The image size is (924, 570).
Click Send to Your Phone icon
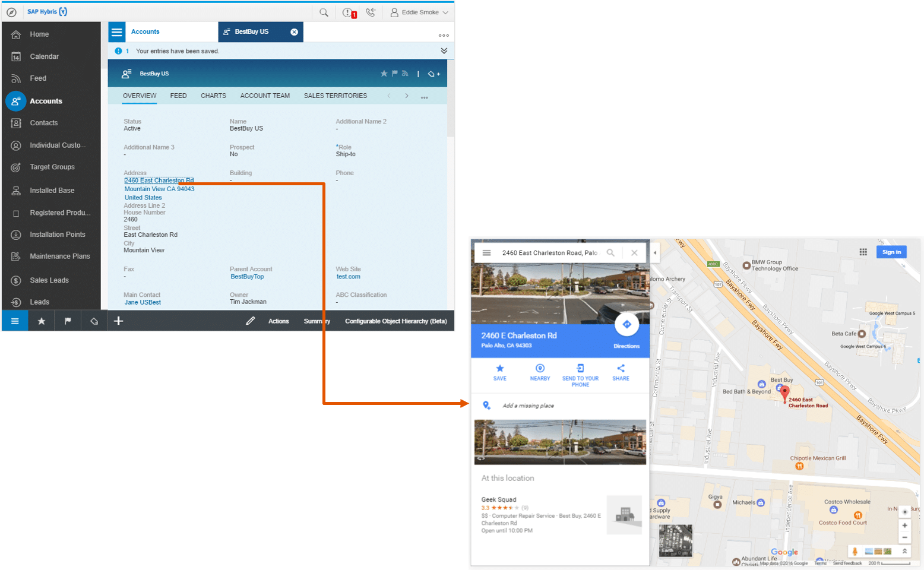click(580, 369)
